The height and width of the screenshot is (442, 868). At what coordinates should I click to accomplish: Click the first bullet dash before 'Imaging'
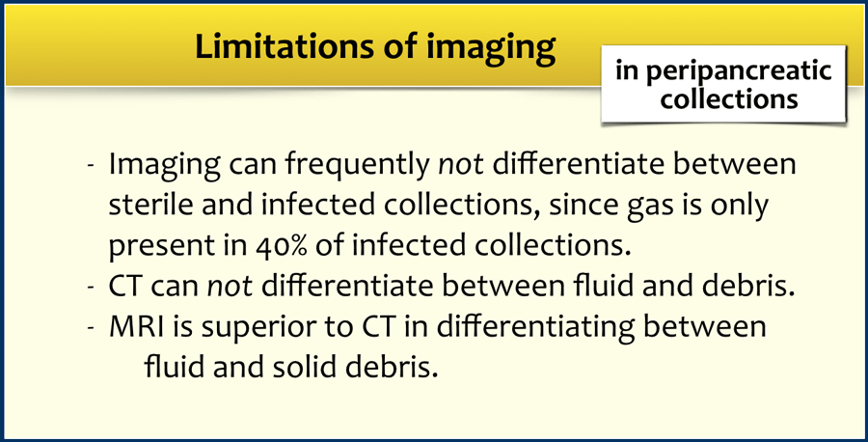pyautogui.click(x=91, y=166)
